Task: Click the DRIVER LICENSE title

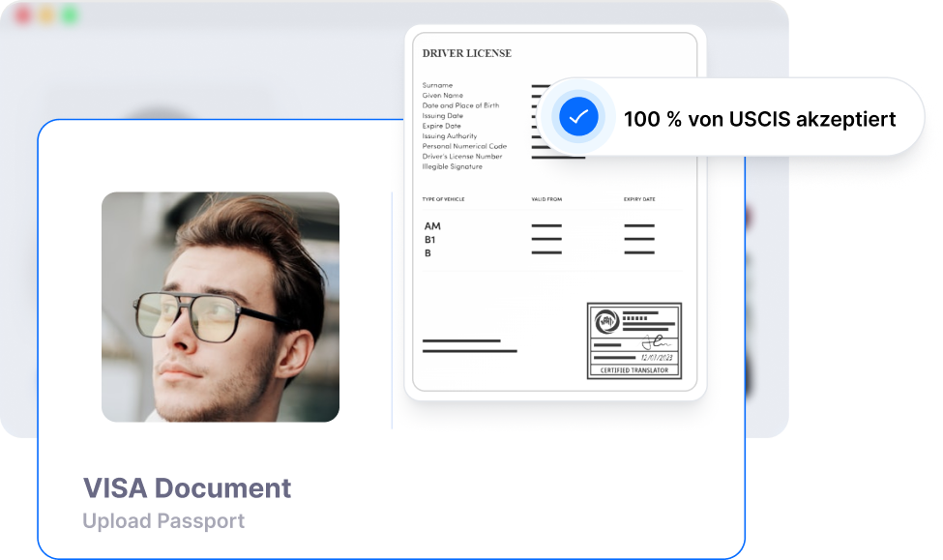Action: point(466,53)
